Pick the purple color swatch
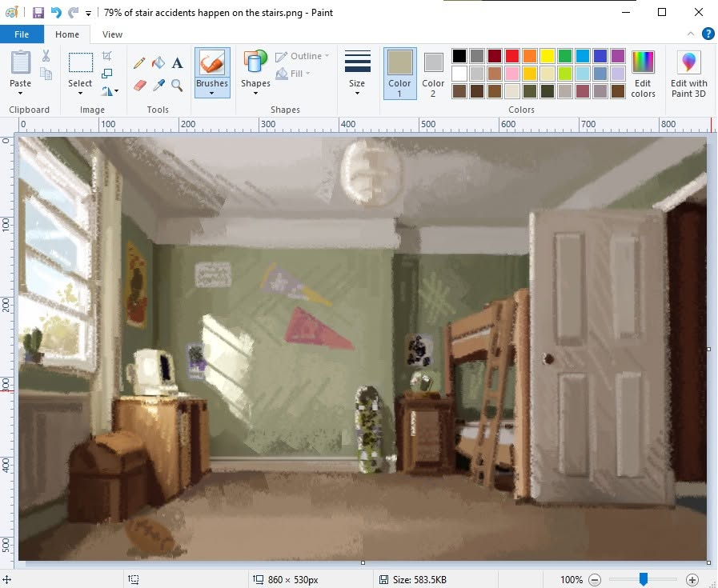 coord(618,56)
